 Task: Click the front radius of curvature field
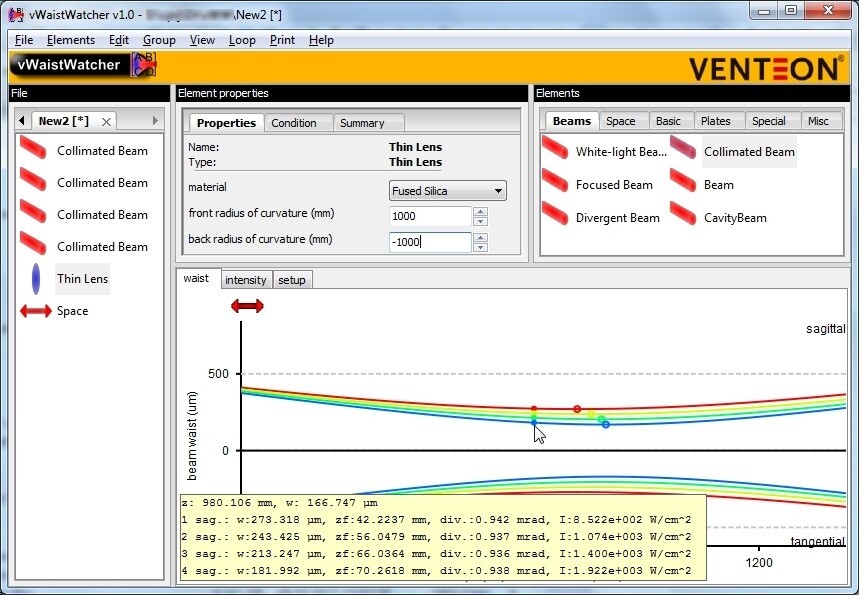tap(430, 216)
